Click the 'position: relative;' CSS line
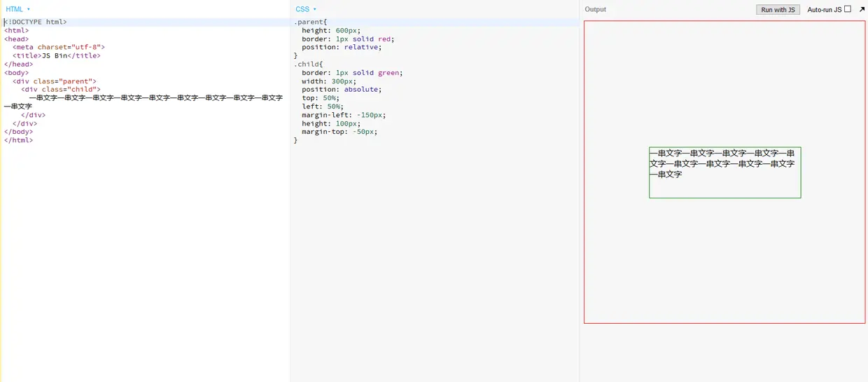Image resolution: width=868 pixels, height=382 pixels. 342,47
